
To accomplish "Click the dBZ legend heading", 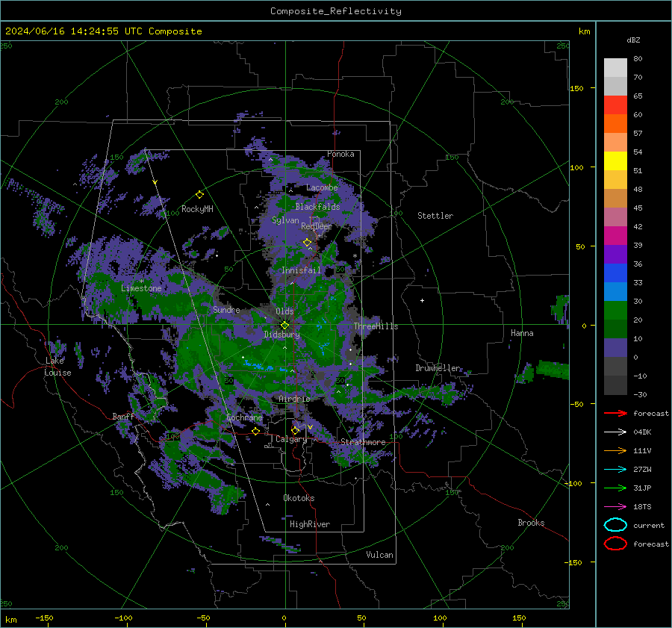I will click(633, 40).
